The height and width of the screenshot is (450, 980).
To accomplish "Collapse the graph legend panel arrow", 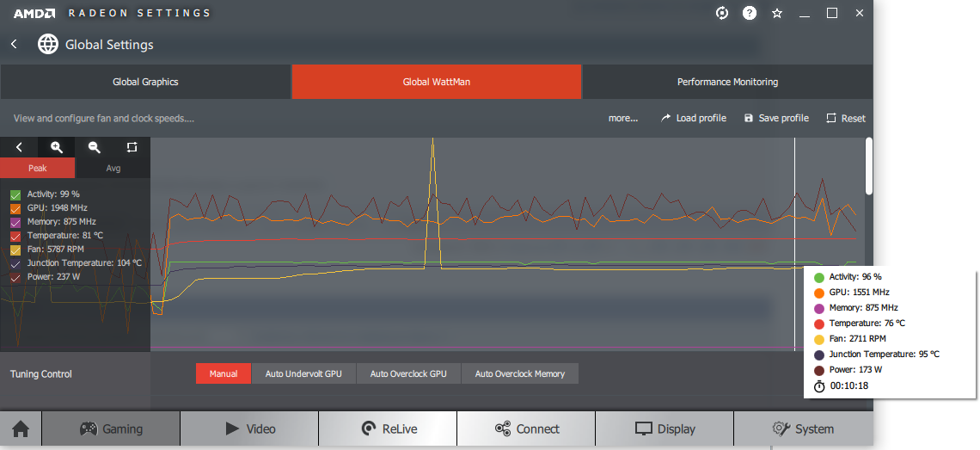I will click(x=19, y=147).
